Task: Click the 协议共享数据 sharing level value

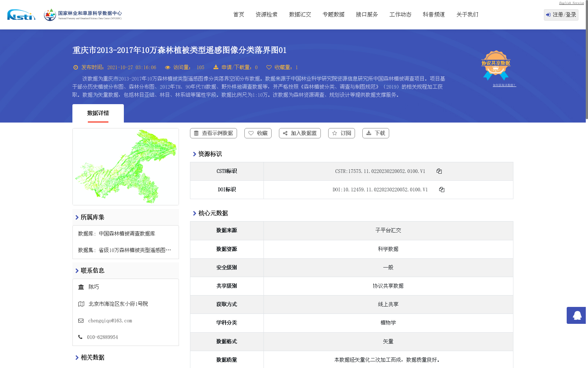Action: click(388, 286)
